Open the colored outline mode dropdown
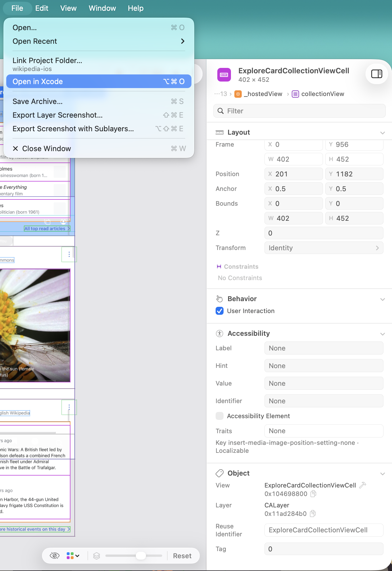 click(x=73, y=556)
